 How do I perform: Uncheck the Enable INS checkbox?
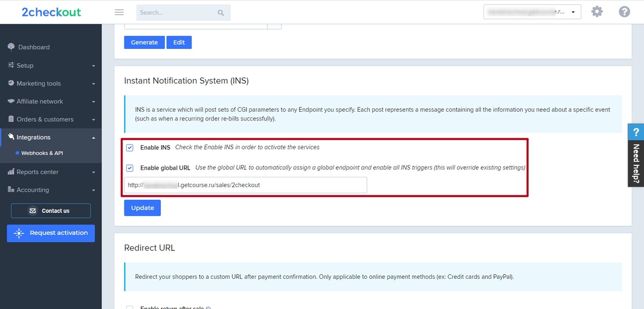(x=129, y=147)
